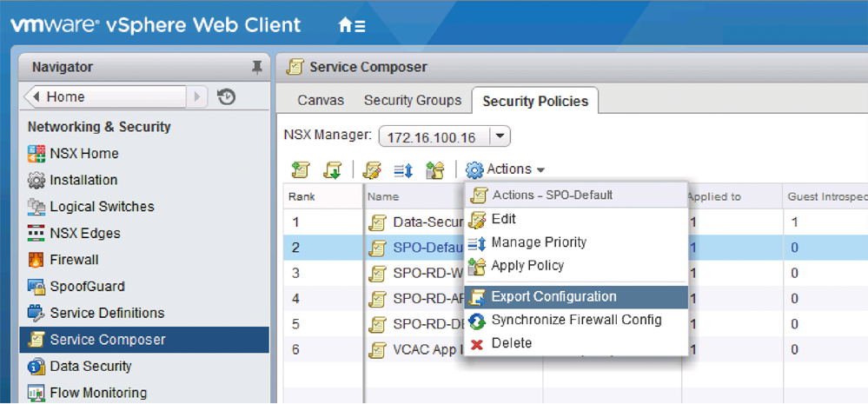Switch to the Security Groups tab

point(413,101)
